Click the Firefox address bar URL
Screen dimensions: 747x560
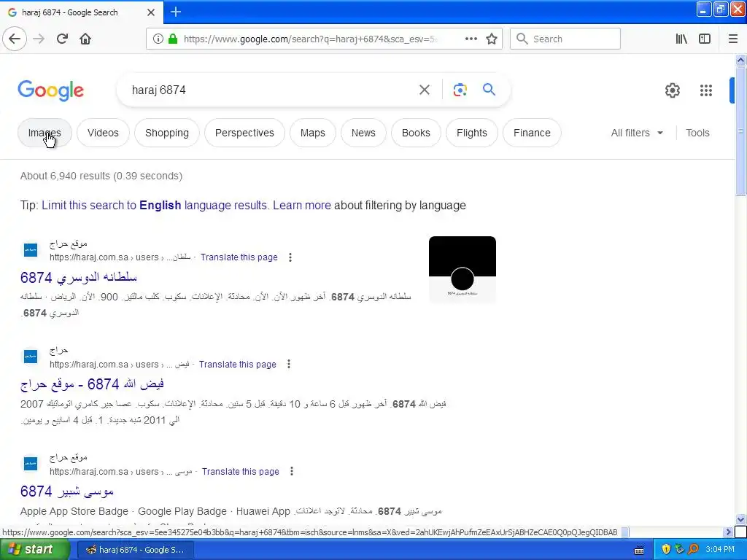point(309,39)
